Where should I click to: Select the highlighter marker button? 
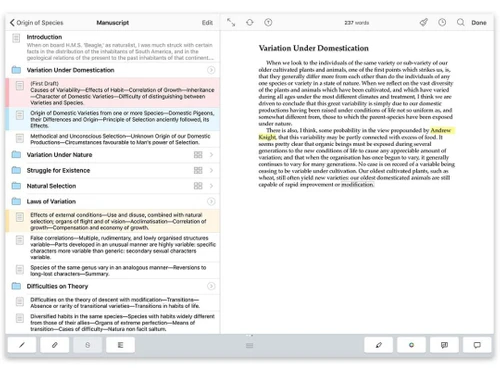point(379,345)
